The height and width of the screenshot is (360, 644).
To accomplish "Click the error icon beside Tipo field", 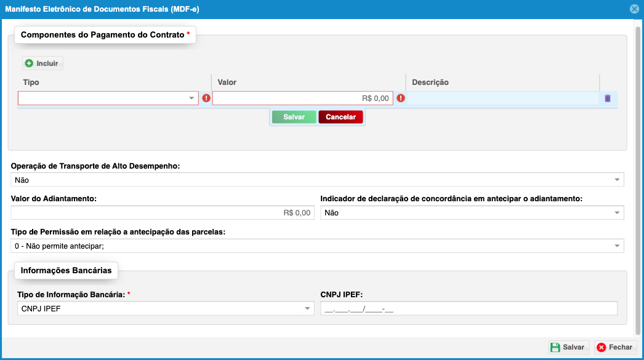I will [x=206, y=98].
